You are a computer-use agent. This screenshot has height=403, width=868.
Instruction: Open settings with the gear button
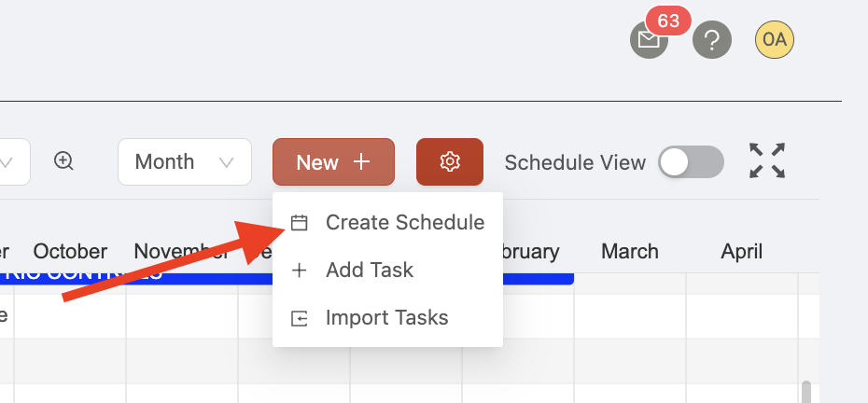[450, 161]
